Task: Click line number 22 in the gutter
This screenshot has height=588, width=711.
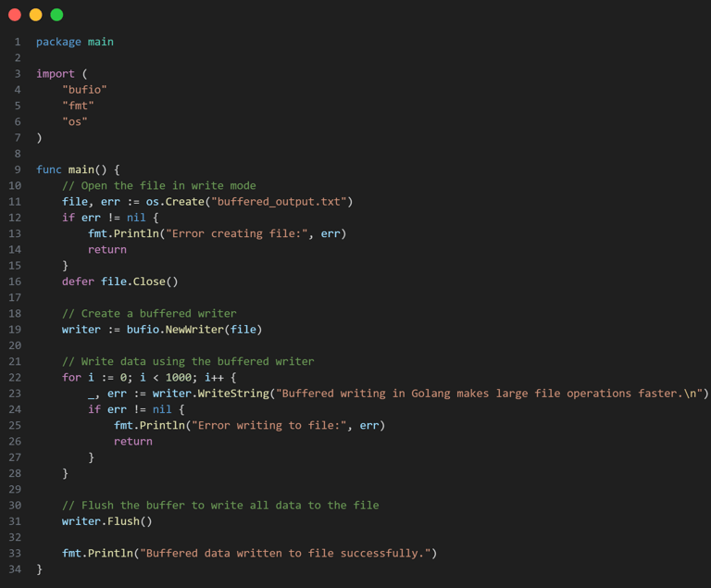Action: 15,378
